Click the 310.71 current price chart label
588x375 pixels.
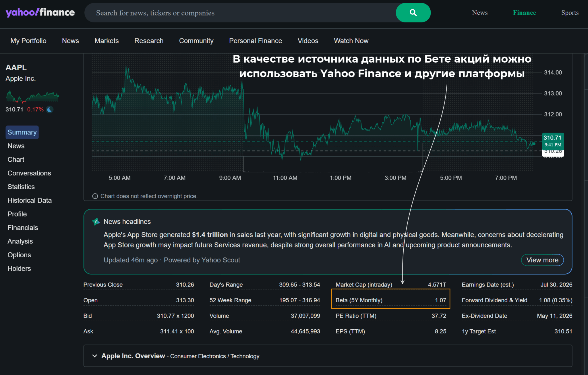click(x=553, y=141)
